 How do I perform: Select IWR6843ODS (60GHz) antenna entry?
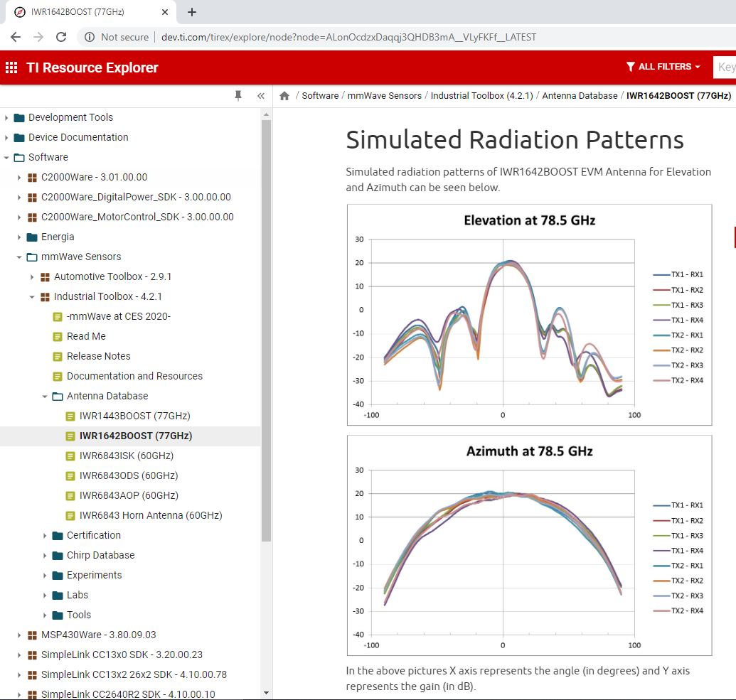coord(129,475)
